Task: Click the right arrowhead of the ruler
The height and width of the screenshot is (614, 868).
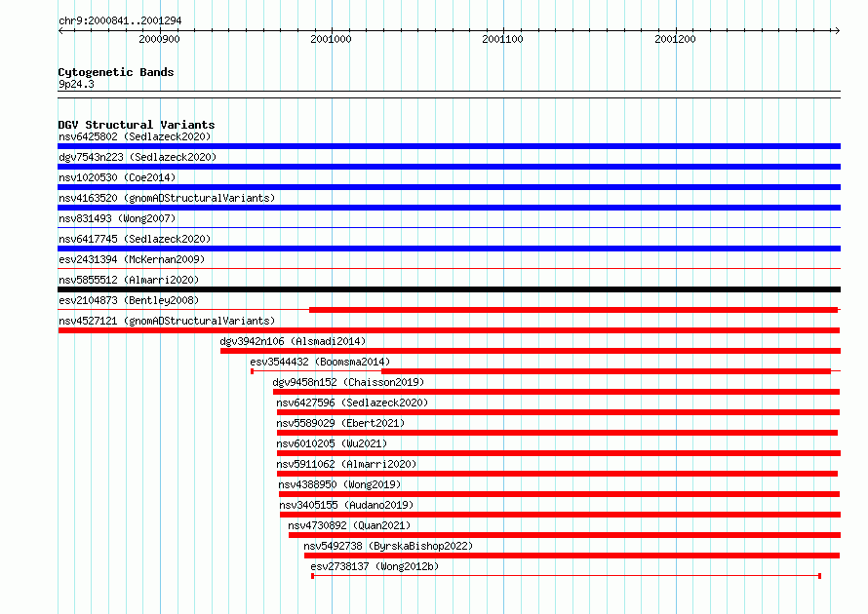Action: (837, 30)
